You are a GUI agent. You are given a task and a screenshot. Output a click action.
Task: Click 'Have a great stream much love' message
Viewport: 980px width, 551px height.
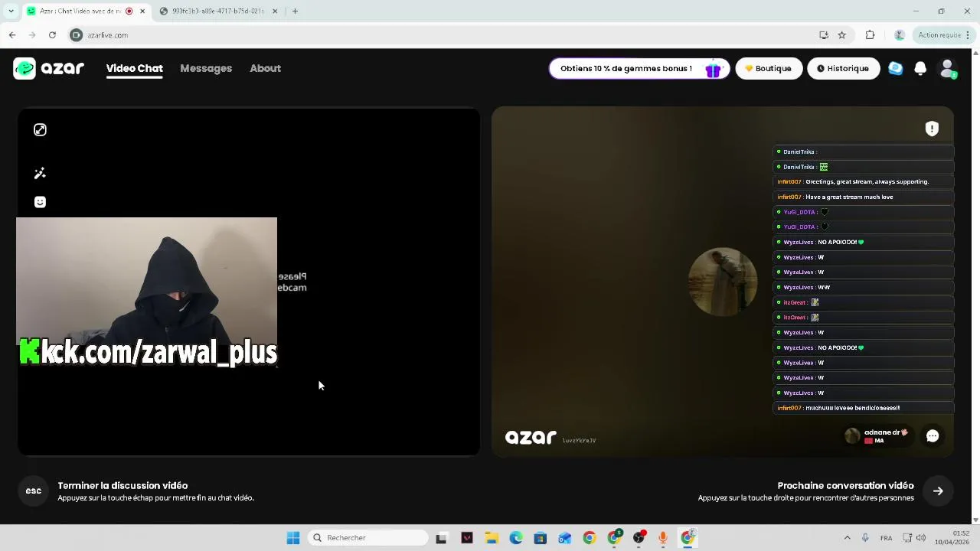(x=864, y=197)
